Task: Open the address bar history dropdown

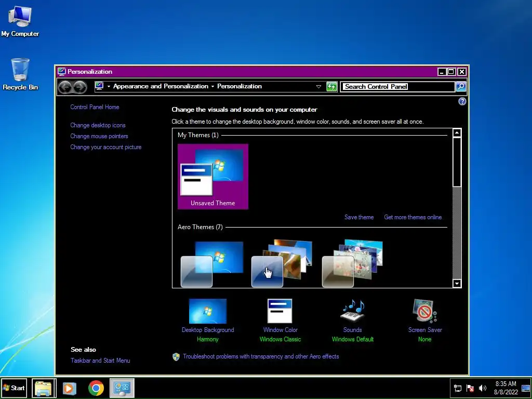Action: coord(318,87)
